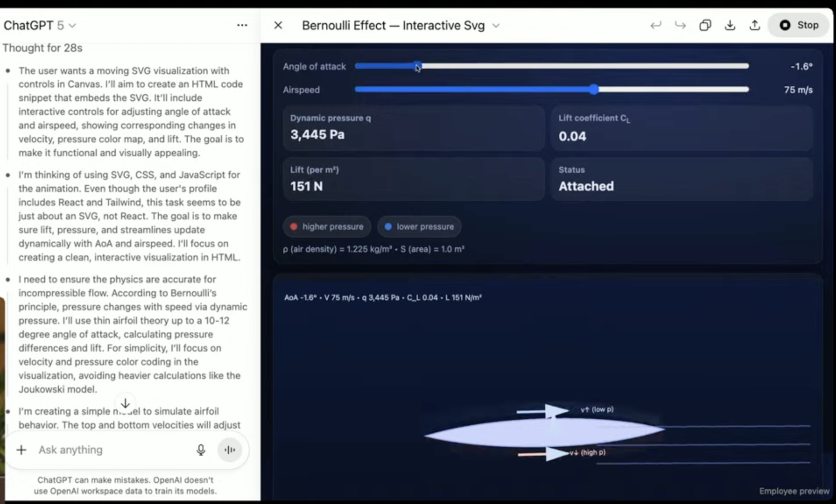Open the canvas title dropdown menu
The image size is (836, 504).
pos(496,25)
